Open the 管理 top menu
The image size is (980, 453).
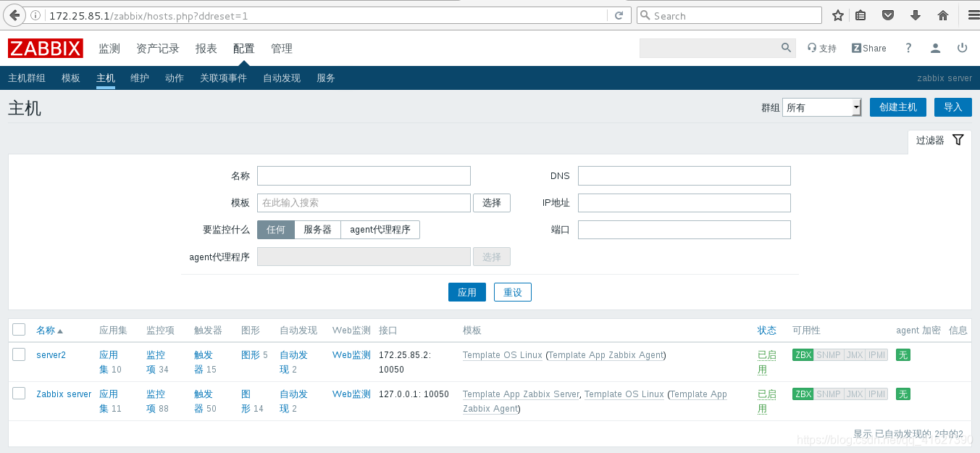pyautogui.click(x=282, y=49)
